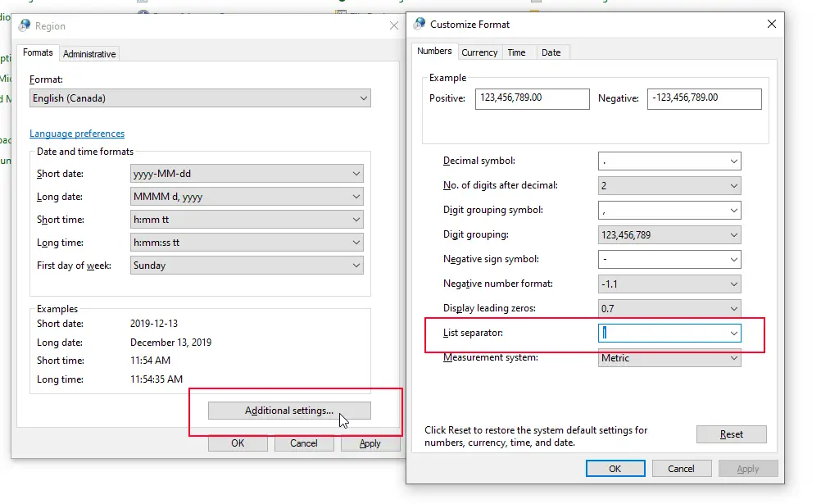Click the Additional settings button

289,411
